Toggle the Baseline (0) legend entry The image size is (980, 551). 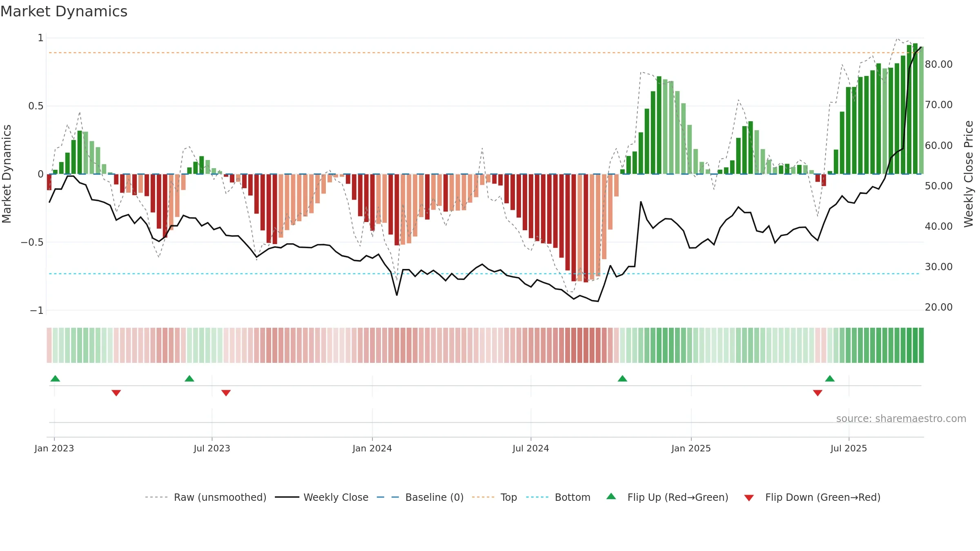coord(420,497)
